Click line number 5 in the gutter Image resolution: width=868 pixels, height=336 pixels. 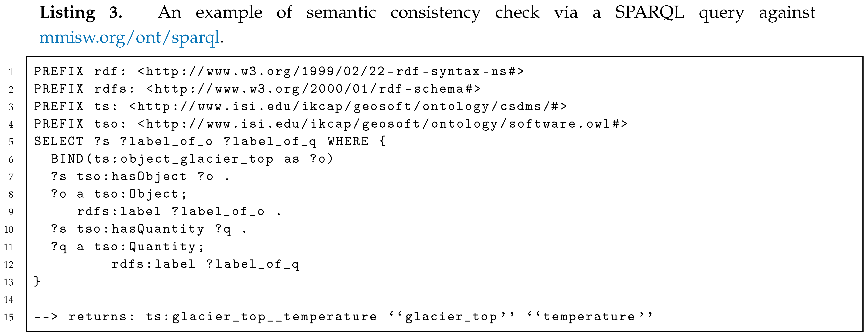pyautogui.click(x=11, y=142)
